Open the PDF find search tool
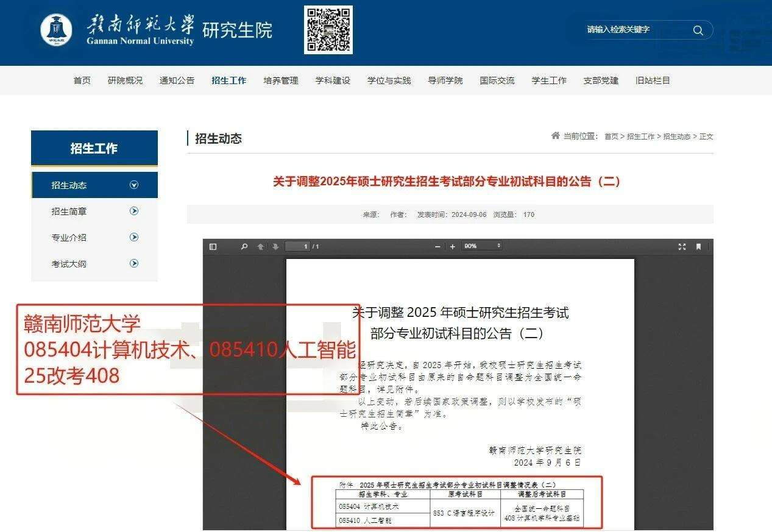 tap(244, 247)
